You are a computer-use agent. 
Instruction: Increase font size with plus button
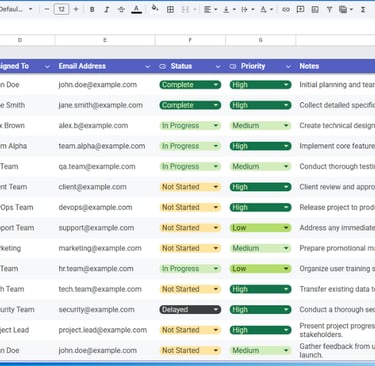76,9
